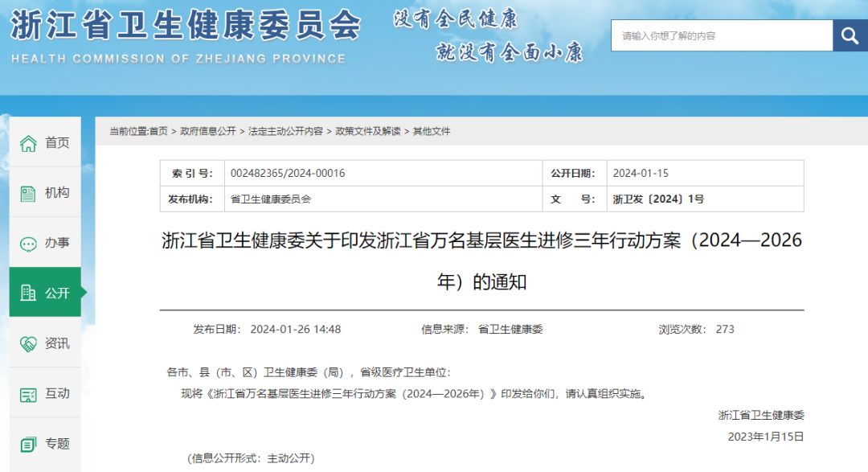
Task: Click the 索引号 table label
Action: point(192,174)
